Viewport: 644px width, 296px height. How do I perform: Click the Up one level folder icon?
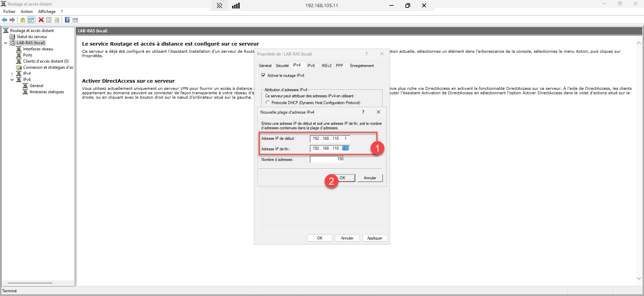point(23,20)
